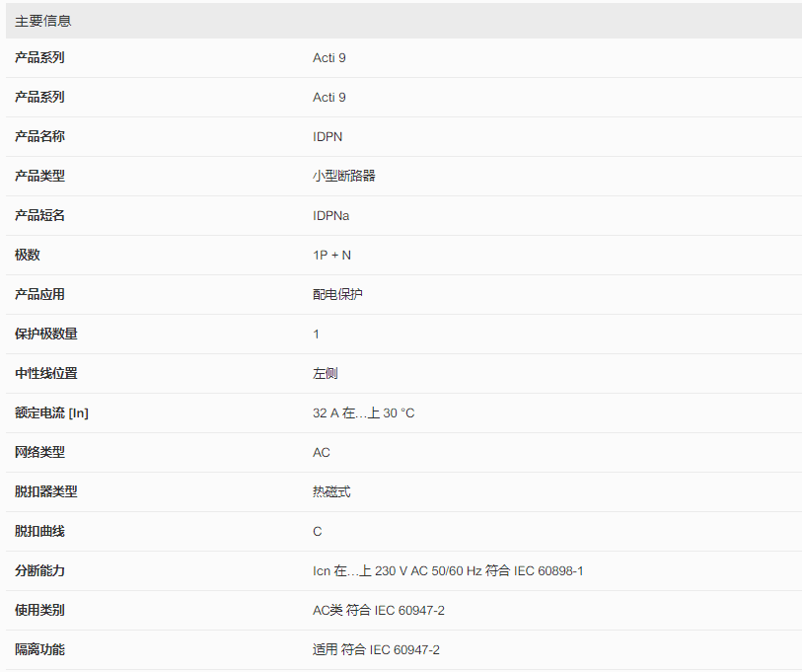Select the 产品短名 label
802x672 pixels.
(39, 215)
